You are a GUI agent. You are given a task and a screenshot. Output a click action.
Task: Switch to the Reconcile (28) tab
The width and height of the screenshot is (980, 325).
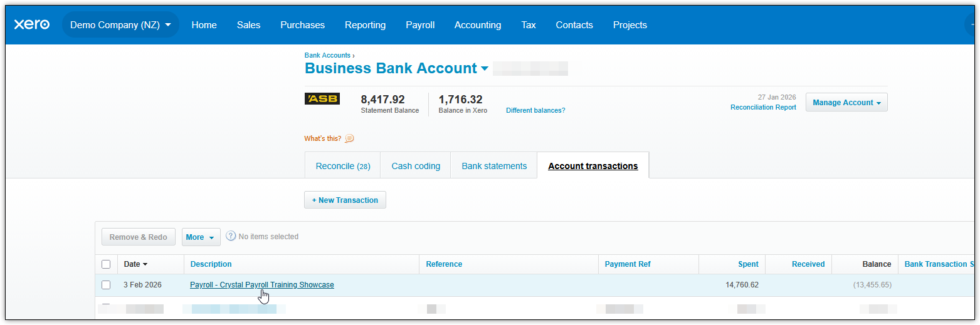[343, 166]
